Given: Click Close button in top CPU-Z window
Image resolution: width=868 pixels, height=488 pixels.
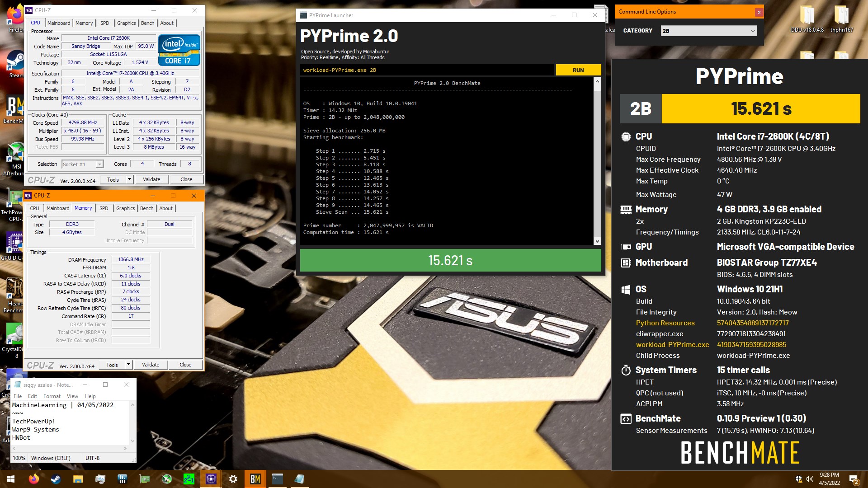Looking at the screenshot, I should [x=186, y=179].
